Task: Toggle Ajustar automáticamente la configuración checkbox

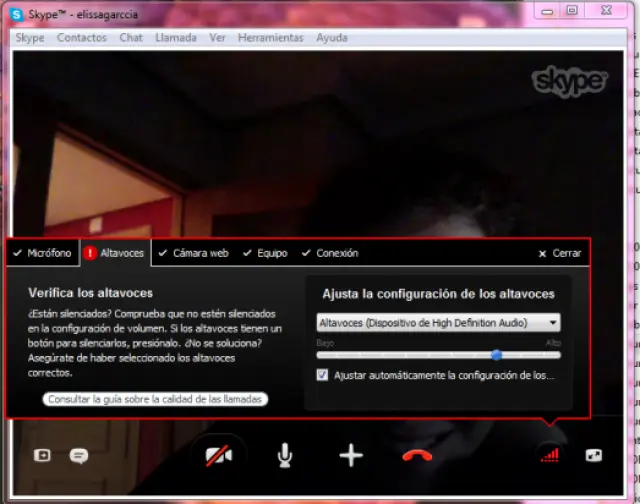Action: (322, 375)
